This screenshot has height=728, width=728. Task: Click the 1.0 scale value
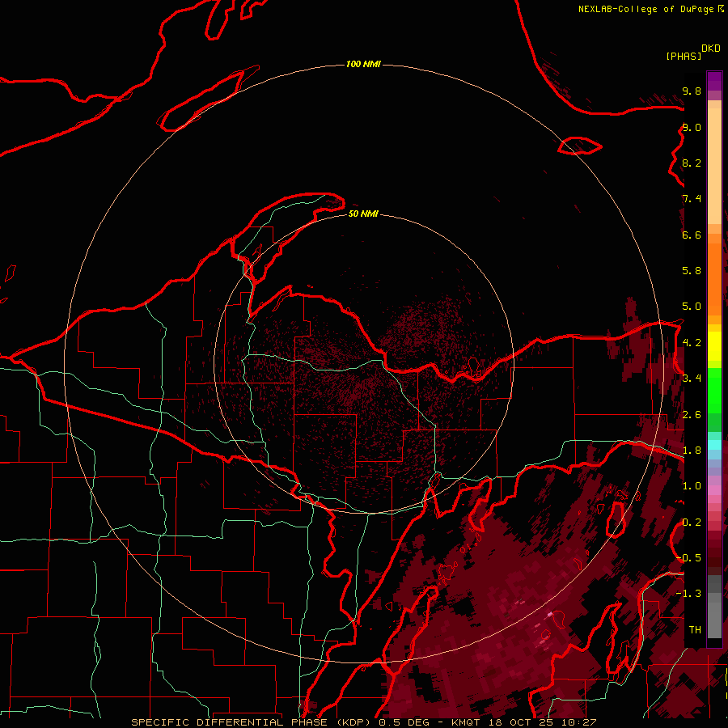[x=692, y=486]
